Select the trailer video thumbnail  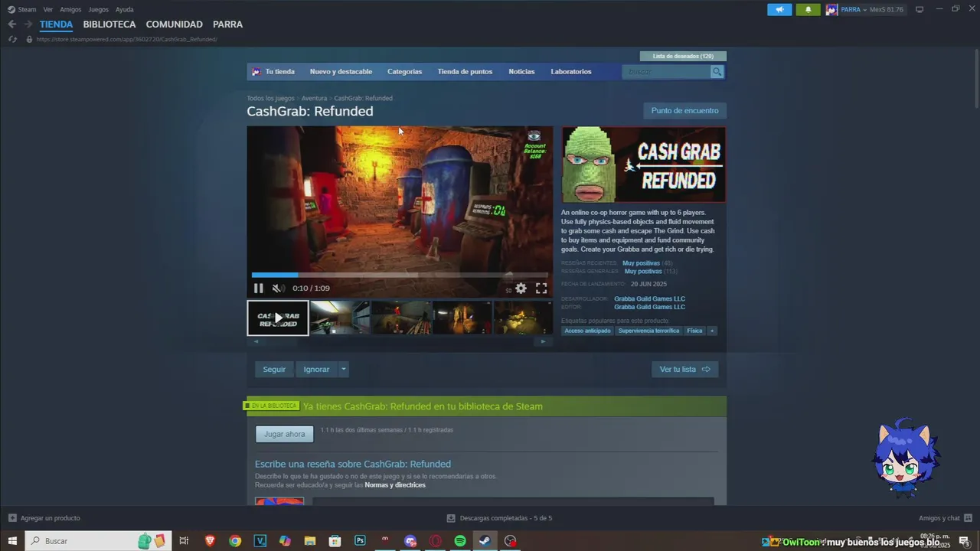click(x=278, y=318)
